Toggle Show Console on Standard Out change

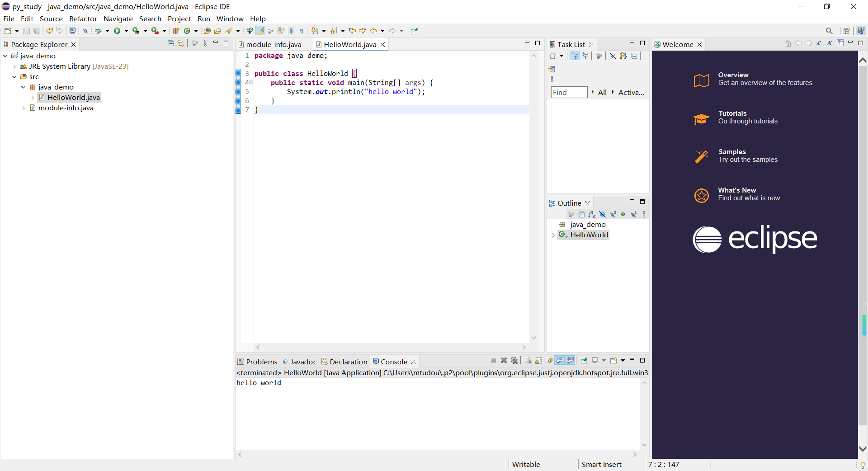[x=560, y=360]
